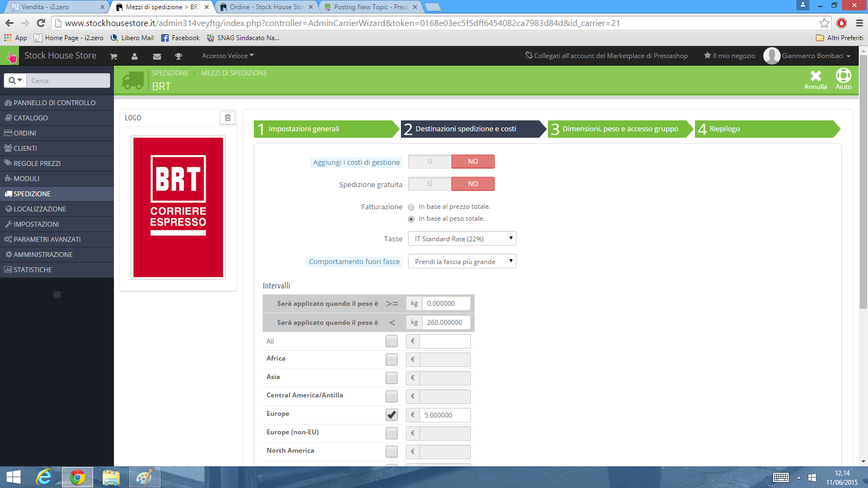
Task: Reload the page in the browser
Action: click(x=41, y=23)
